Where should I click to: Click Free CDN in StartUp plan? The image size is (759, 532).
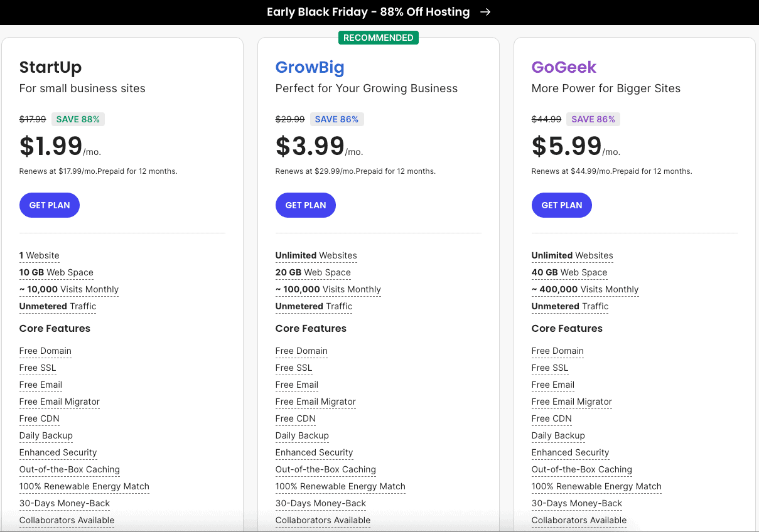40,418
